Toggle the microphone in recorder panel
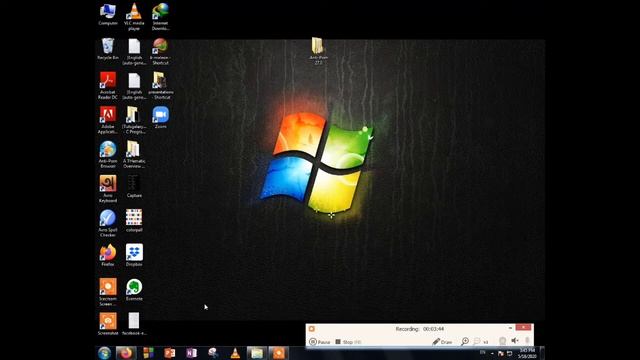This screenshot has width=640, height=360. point(527,340)
